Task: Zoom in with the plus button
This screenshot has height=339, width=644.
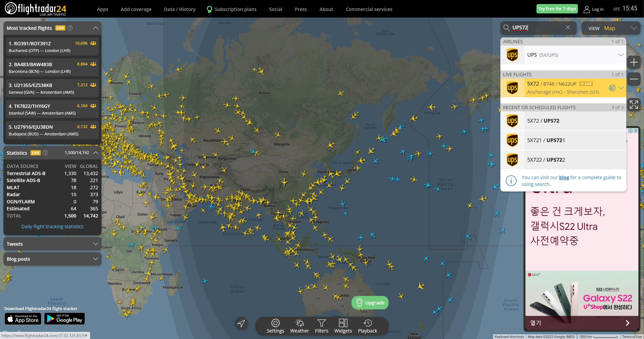Action: (633, 62)
